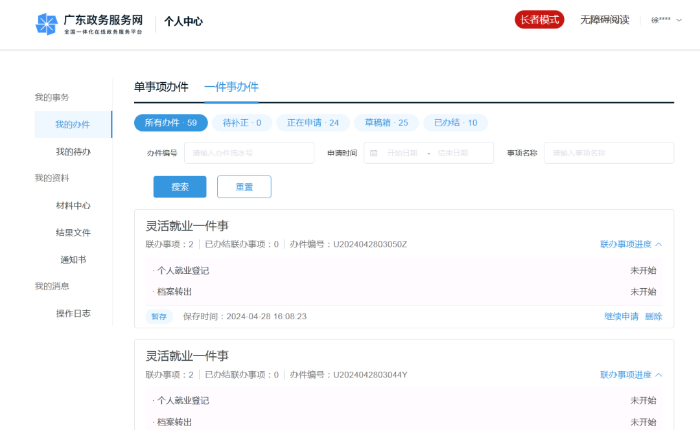Filter by 所有办件 59
Viewport: 700px width, 430px height.
click(171, 123)
